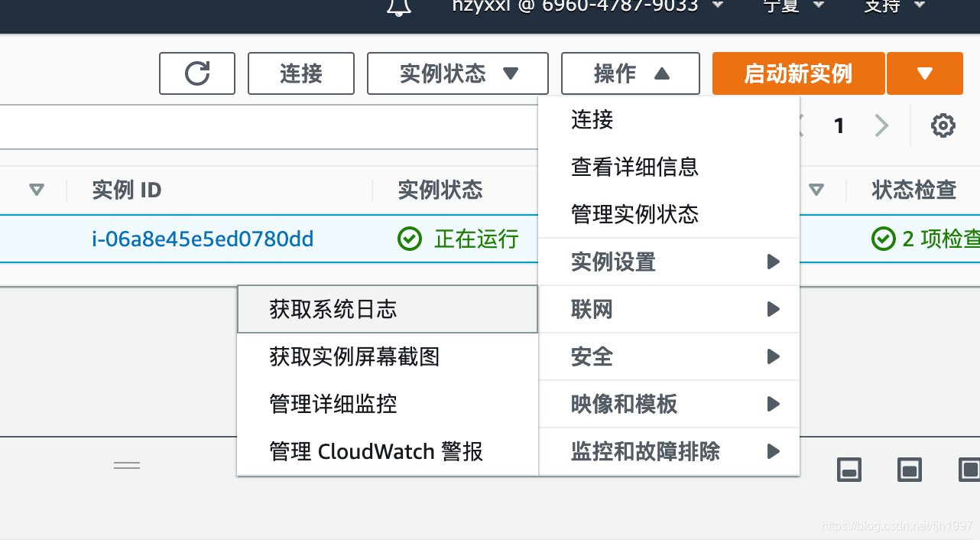Click the notifications bell icon

398,8
